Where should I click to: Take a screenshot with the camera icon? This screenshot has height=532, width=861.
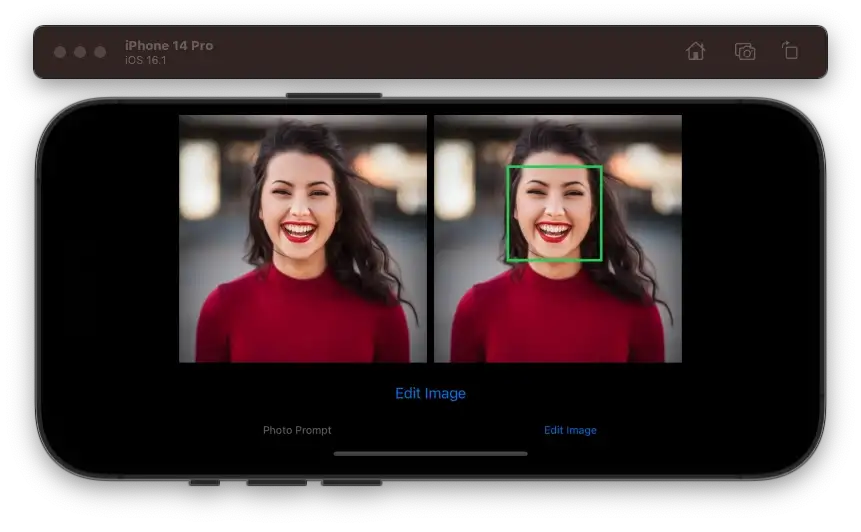[744, 52]
